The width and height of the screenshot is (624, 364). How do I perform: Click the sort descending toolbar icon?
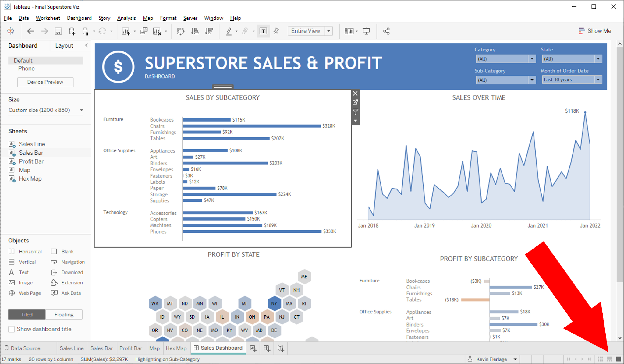pyautogui.click(x=209, y=31)
